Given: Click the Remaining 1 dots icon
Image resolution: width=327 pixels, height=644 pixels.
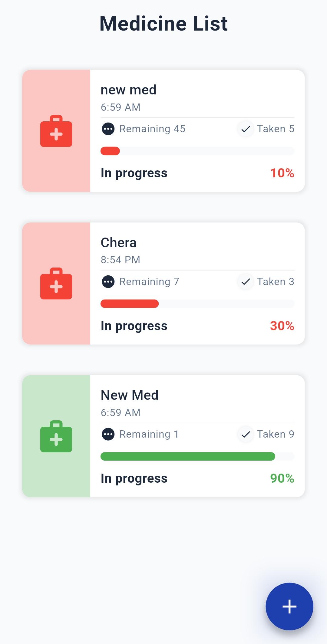Looking at the screenshot, I should [108, 434].
